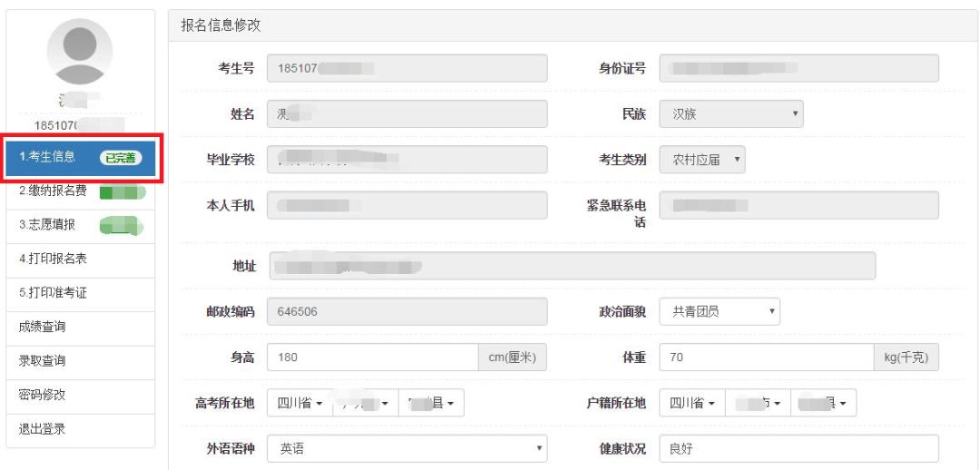The height and width of the screenshot is (470, 980).
Task: Click the 缴纳报名费 status badge
Action: click(x=122, y=192)
